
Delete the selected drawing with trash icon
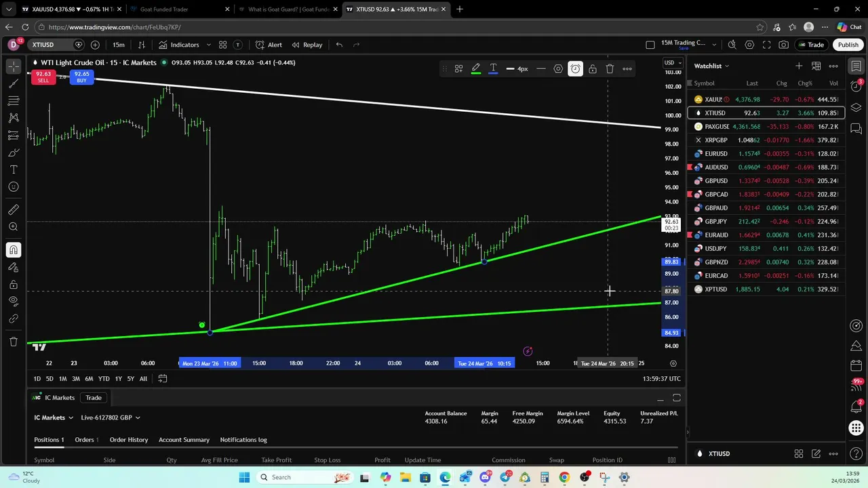click(610, 68)
